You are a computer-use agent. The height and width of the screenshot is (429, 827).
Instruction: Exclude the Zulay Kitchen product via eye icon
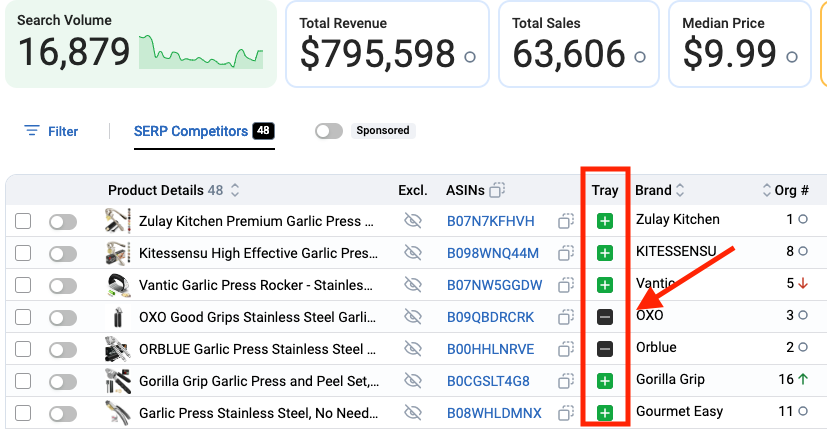(x=413, y=221)
